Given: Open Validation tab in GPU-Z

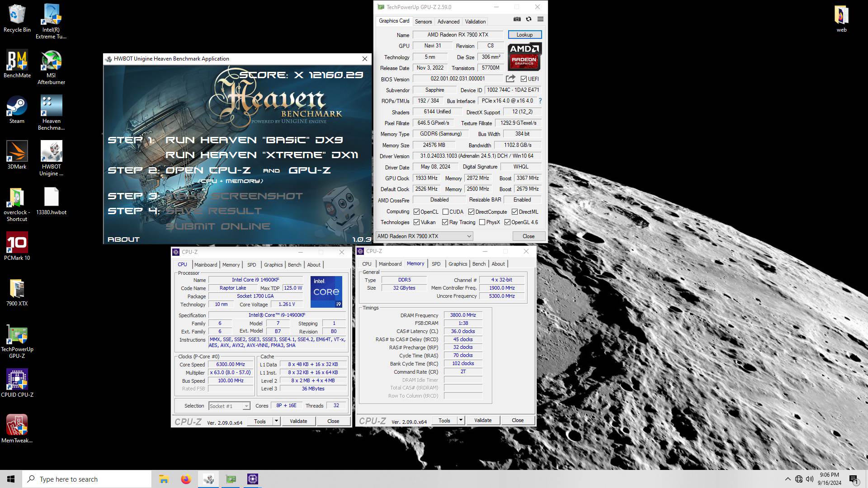Looking at the screenshot, I should (475, 22).
